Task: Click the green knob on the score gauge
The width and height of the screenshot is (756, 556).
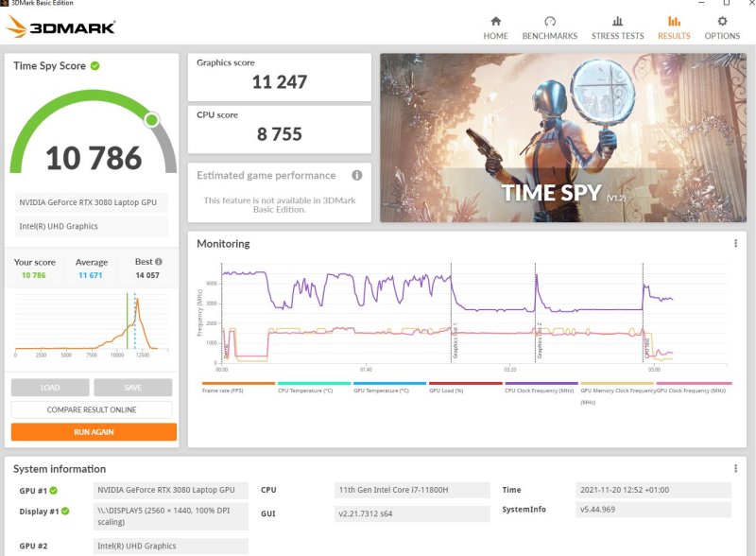Action: [152, 119]
